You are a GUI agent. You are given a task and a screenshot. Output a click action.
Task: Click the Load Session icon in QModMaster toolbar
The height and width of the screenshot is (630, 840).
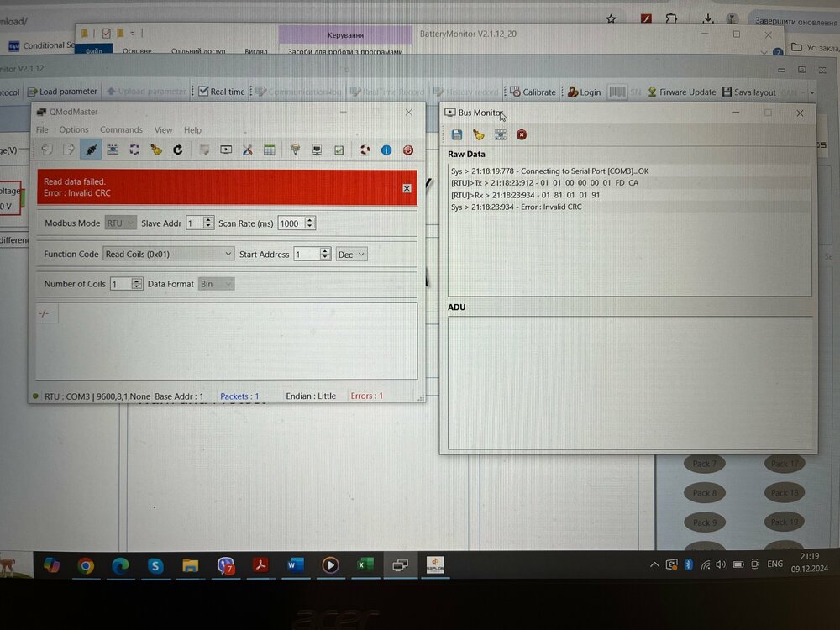point(47,150)
